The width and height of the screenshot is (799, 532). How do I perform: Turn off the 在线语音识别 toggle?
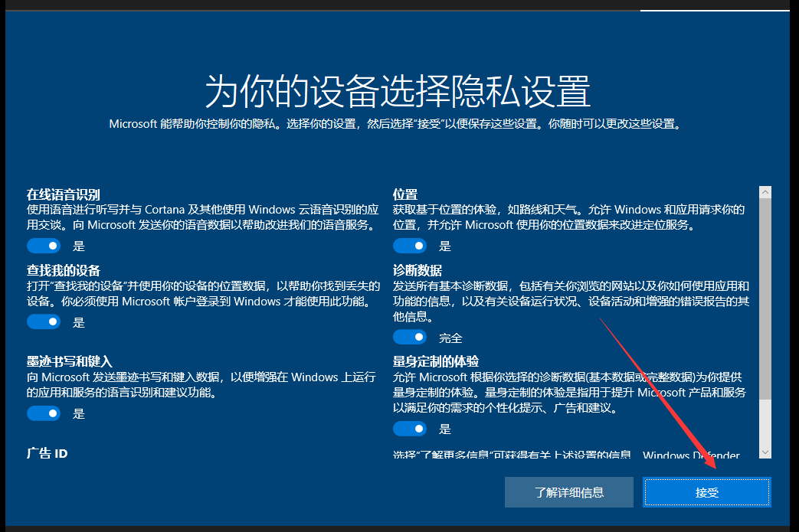(x=44, y=246)
